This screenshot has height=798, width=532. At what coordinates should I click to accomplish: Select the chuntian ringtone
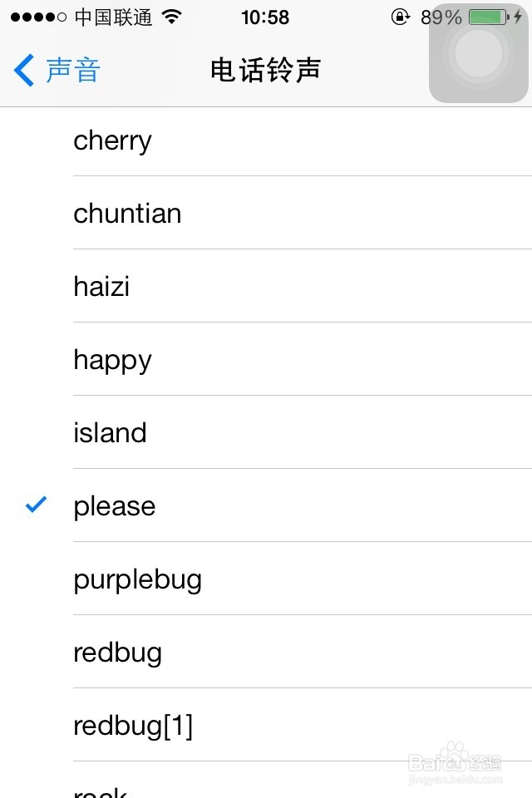127,214
